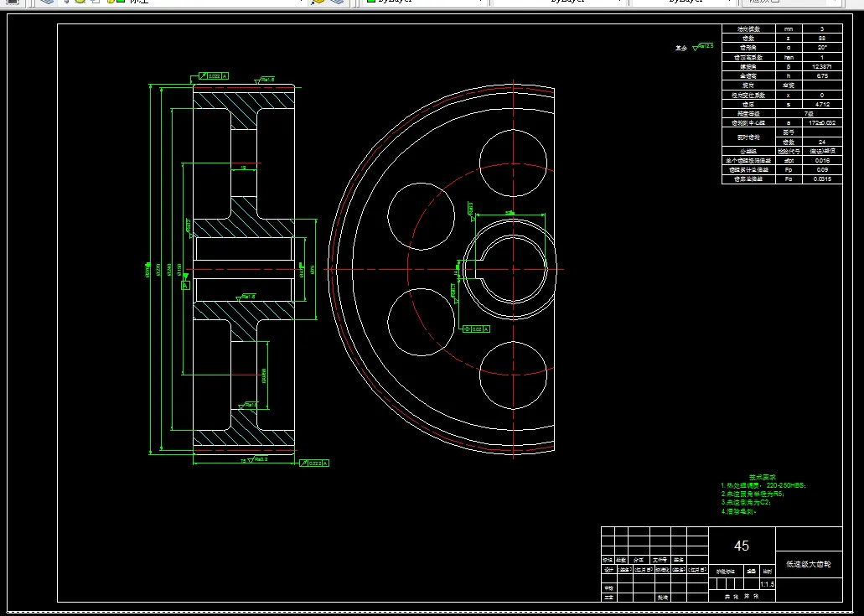The width and height of the screenshot is (864, 616).
Task: Click the value 1 in the han row
Action: click(822, 57)
